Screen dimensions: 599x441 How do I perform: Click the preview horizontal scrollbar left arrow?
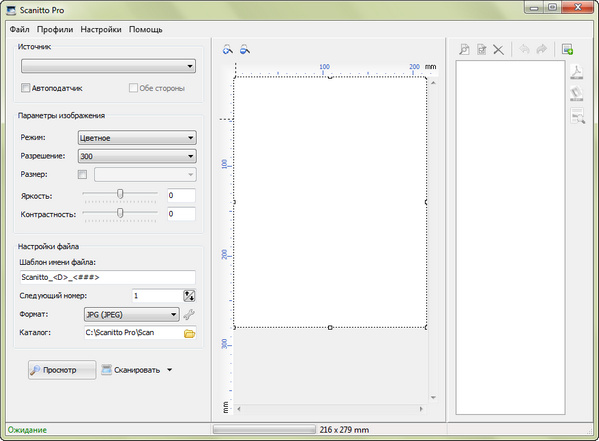(x=239, y=409)
